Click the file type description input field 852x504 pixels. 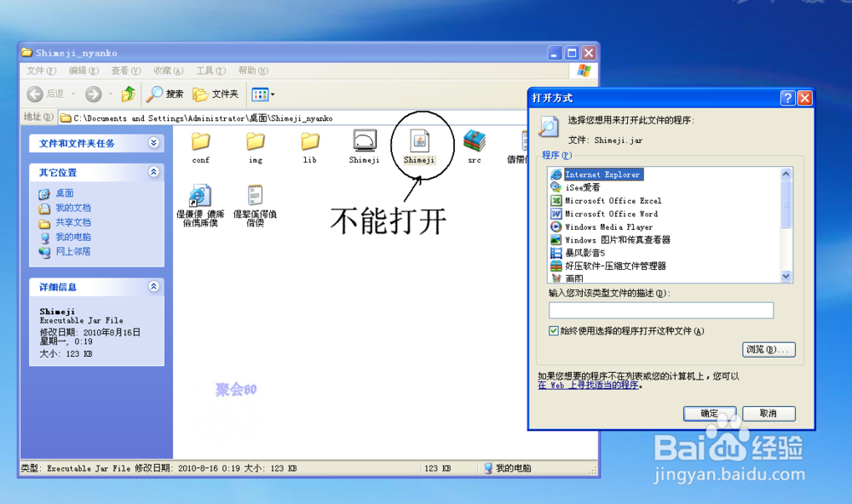(661, 310)
